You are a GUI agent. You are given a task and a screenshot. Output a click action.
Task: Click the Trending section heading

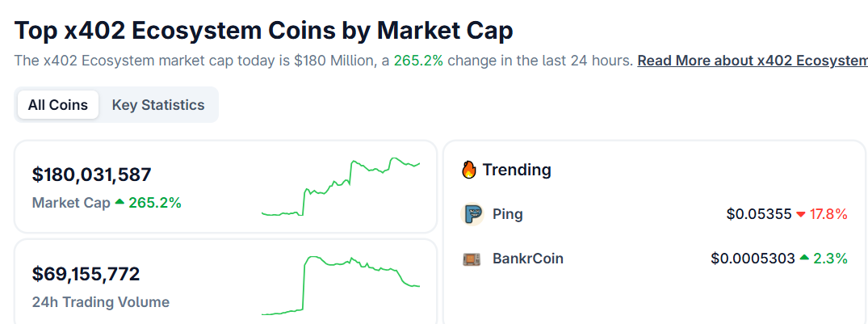(517, 170)
